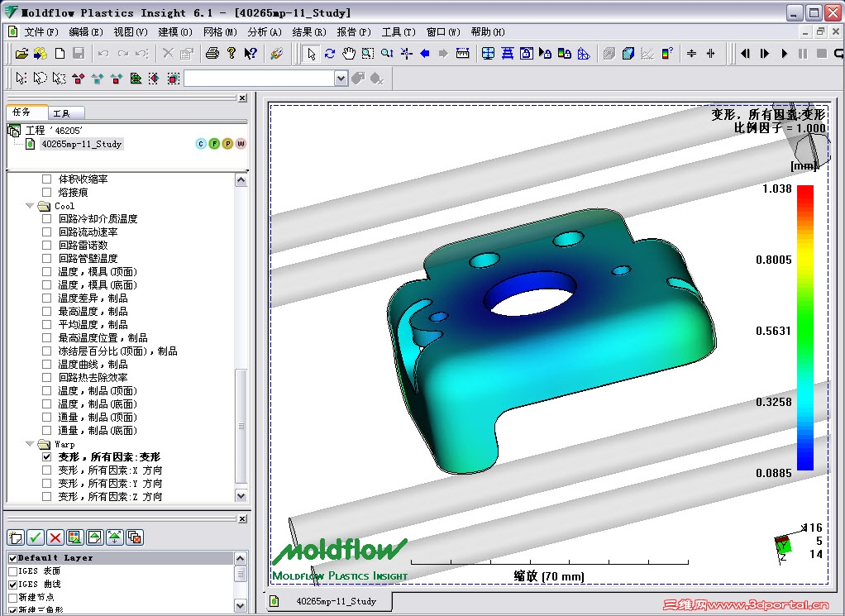Launch the analysis rocket icon
Image resolution: width=845 pixels, height=616 pixels.
(x=276, y=54)
